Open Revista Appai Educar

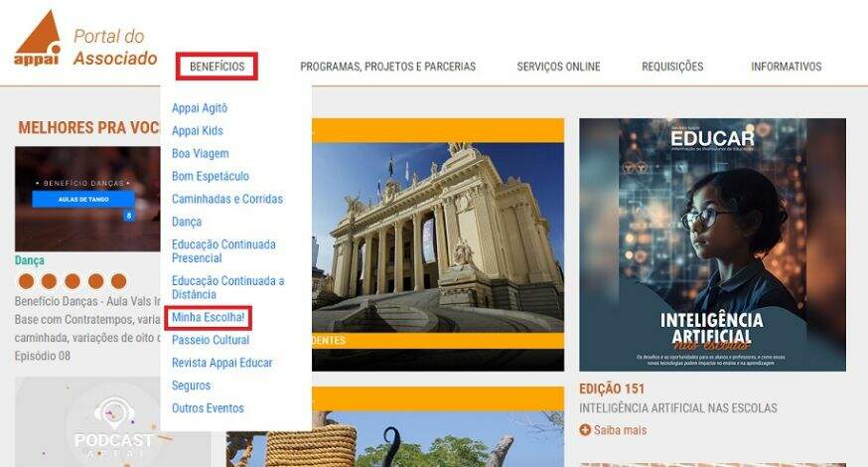[221, 363]
